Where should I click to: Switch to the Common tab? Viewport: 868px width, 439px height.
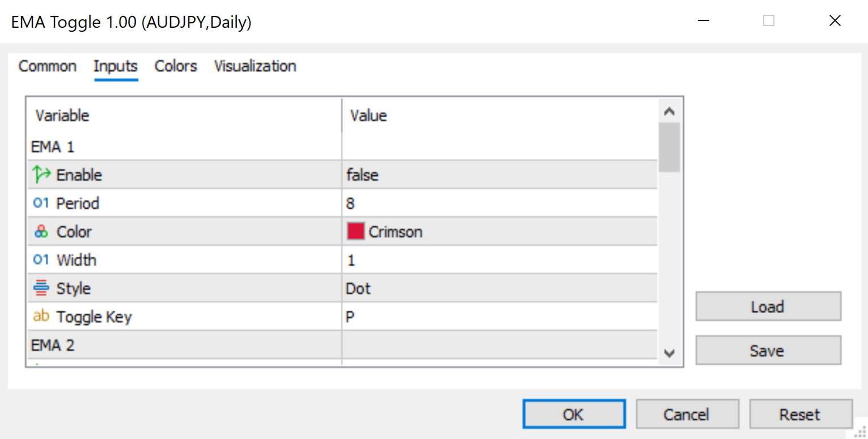click(48, 66)
